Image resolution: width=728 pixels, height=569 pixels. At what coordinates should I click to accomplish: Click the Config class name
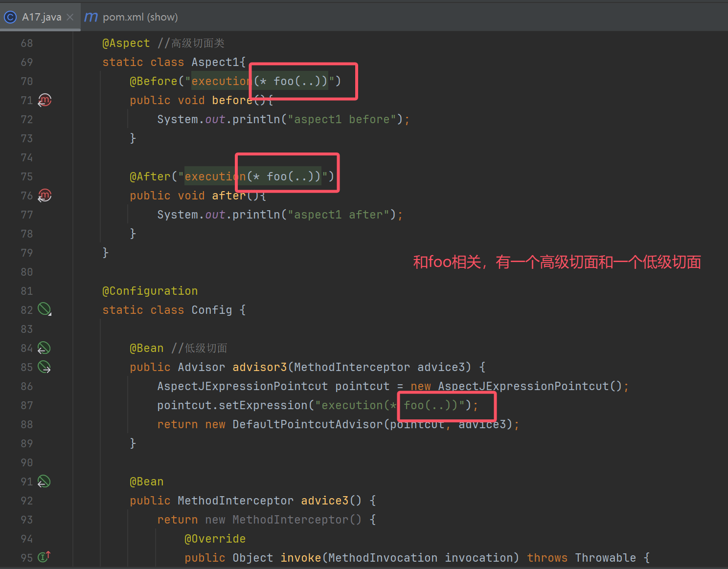click(212, 310)
